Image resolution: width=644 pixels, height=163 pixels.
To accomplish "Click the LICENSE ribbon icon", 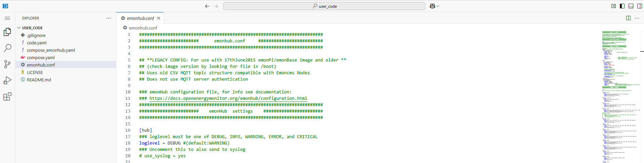I will pos(23,72).
